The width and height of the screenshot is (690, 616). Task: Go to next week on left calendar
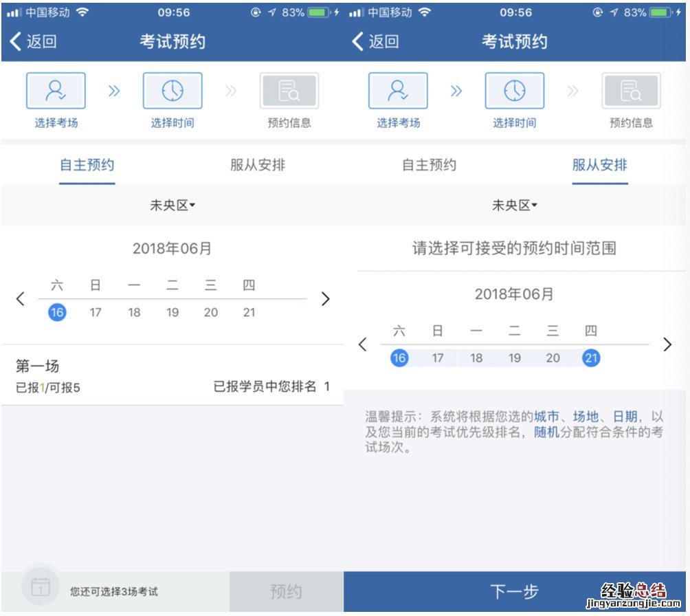[325, 298]
